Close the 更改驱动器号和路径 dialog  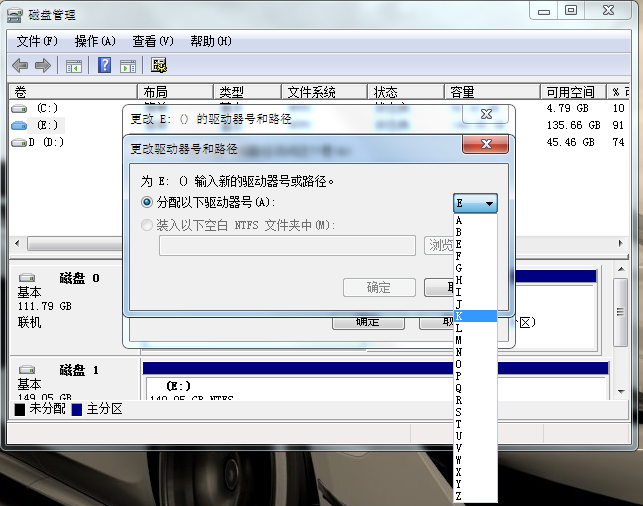click(x=486, y=144)
